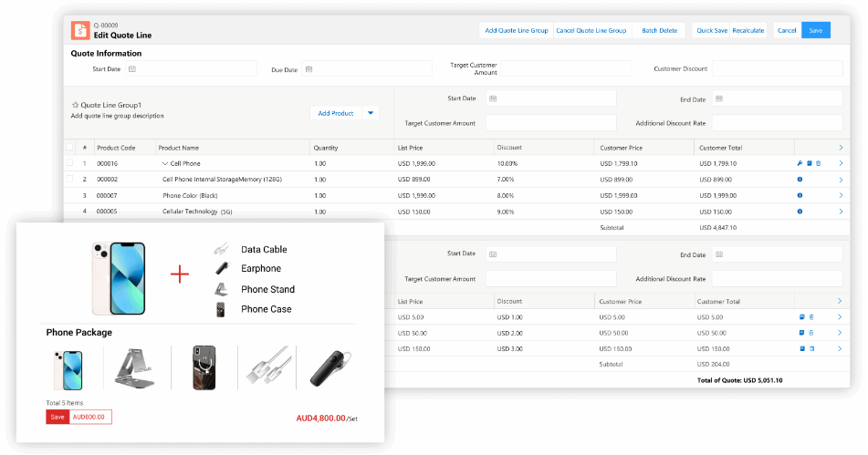The width and height of the screenshot is (868, 455).
Task: Delete the USD 5.00 quote line
Action: (811, 317)
